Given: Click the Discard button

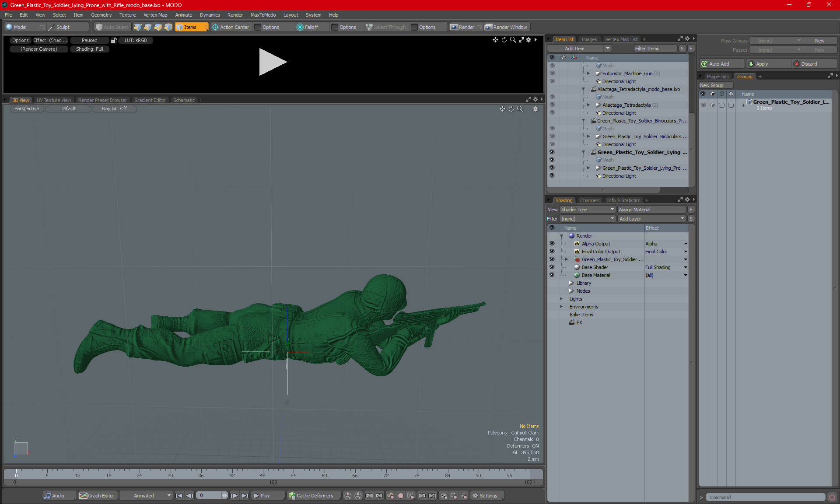Looking at the screenshot, I should (x=814, y=64).
